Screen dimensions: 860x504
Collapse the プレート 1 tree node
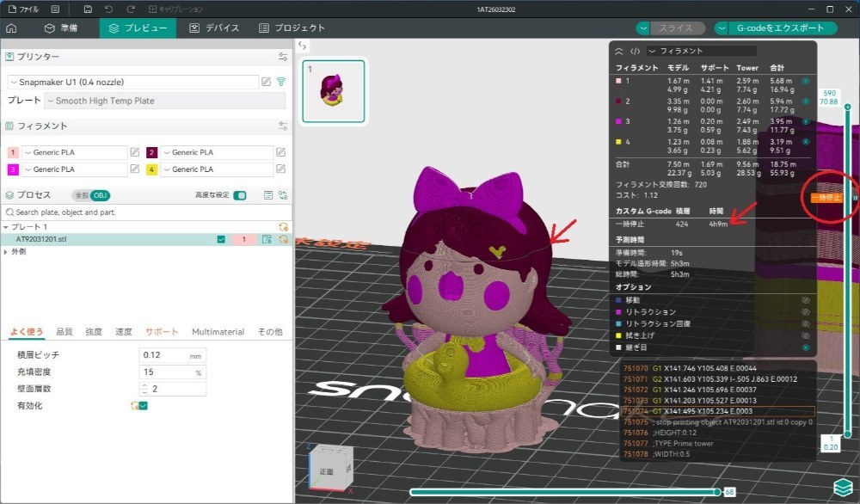pos(5,227)
